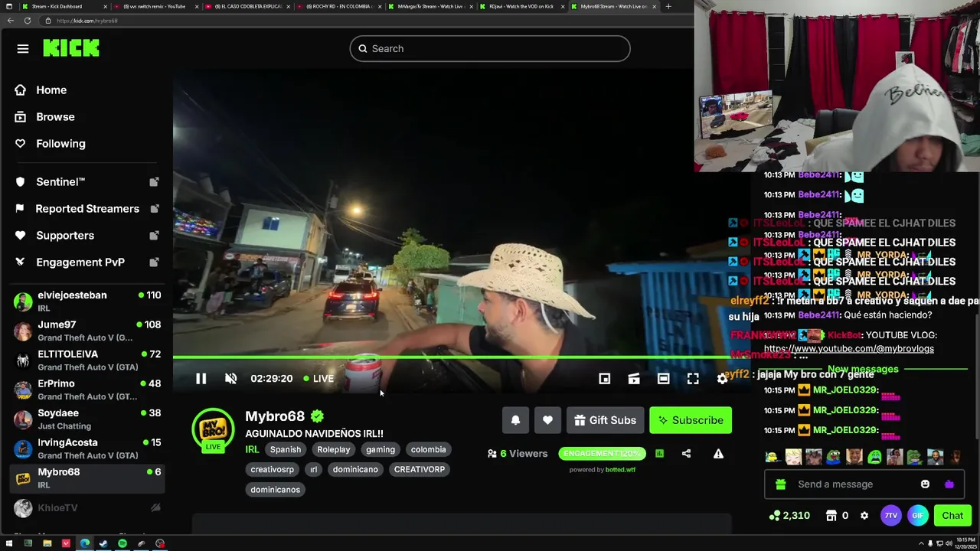
Task: Select the Roleplay tag
Action: [334, 450]
